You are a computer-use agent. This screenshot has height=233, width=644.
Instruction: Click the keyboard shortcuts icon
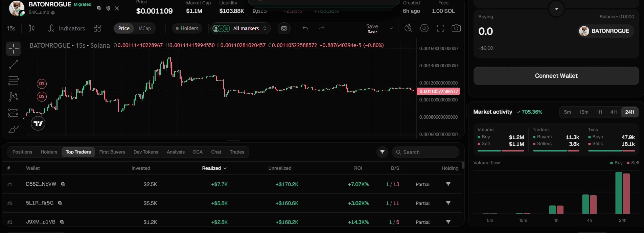pos(284,28)
